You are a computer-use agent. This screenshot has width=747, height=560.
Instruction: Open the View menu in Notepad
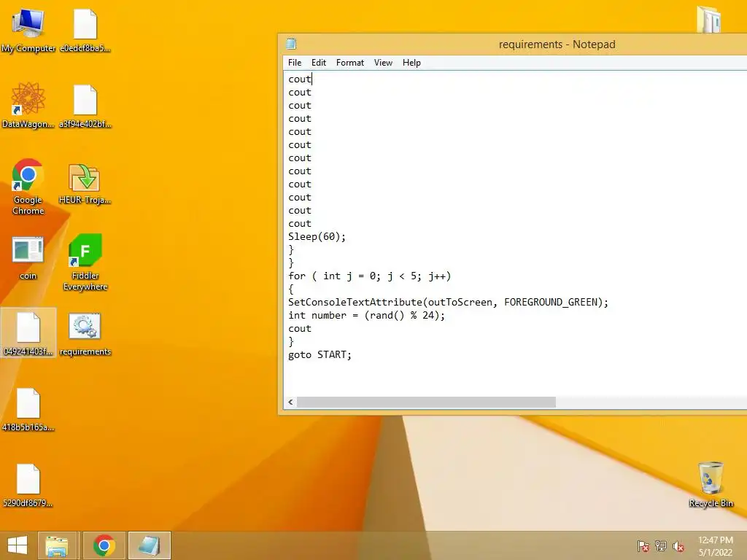(x=383, y=63)
